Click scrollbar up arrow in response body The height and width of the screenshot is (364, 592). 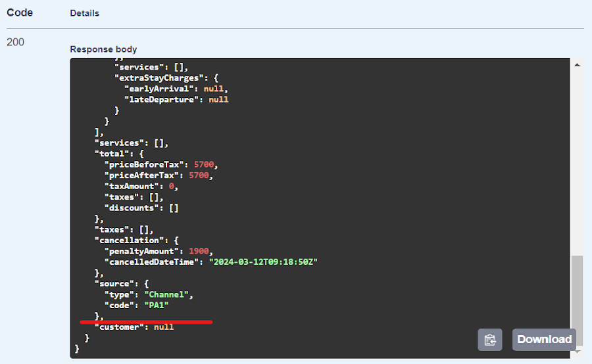coord(577,65)
